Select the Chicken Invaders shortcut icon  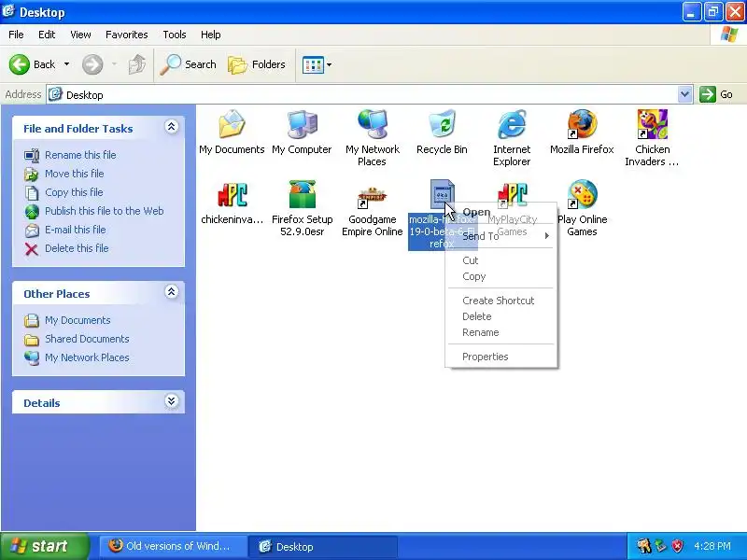tap(652, 125)
